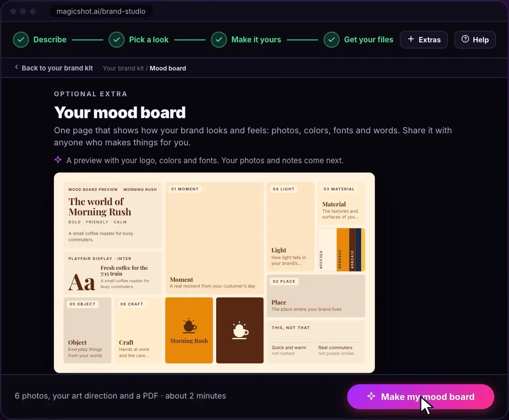Click the magicshot.ai/brand-studio address bar
Image resolution: width=509 pixels, height=420 pixels.
tap(101, 11)
